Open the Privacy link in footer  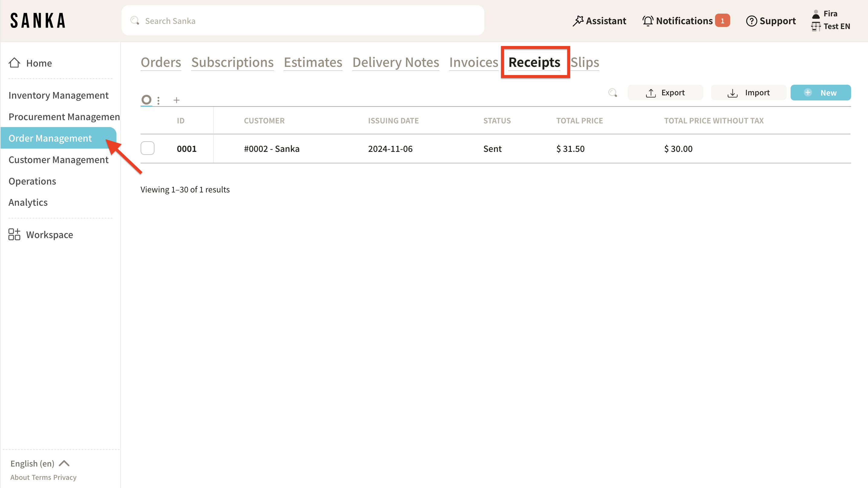65,477
